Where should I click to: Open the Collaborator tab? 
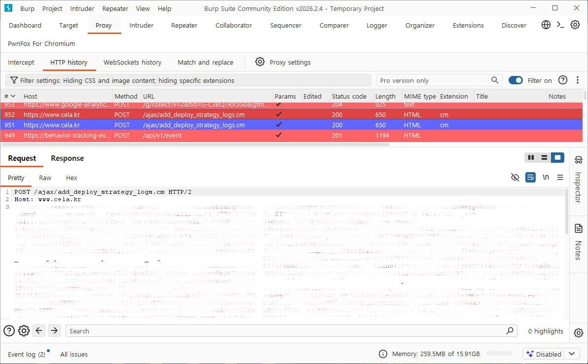234,25
